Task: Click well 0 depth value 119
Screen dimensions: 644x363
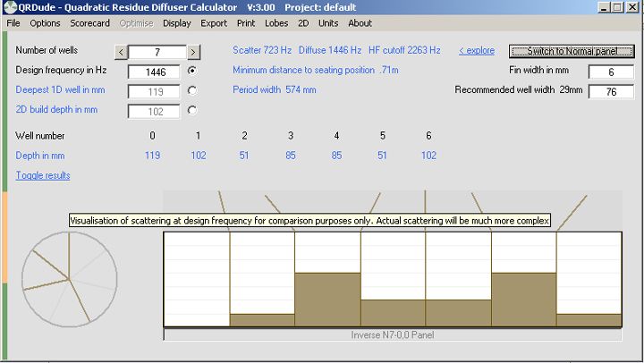Action: click(x=152, y=156)
